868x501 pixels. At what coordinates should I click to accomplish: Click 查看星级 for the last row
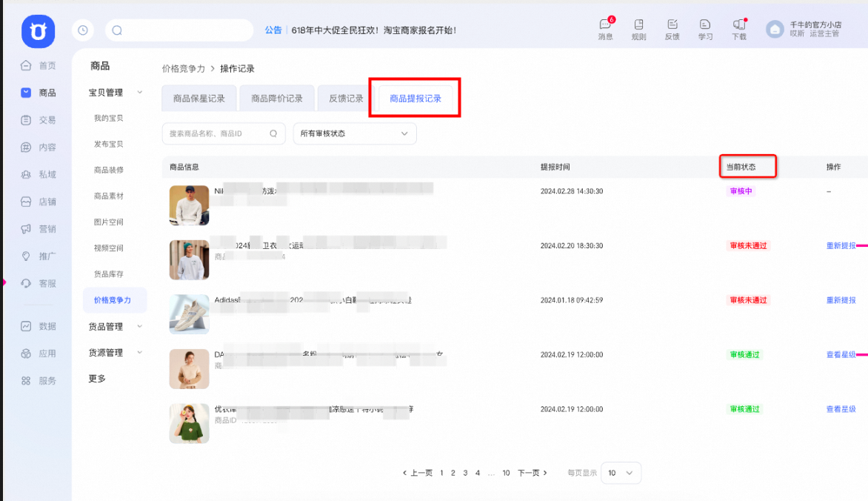(x=841, y=409)
